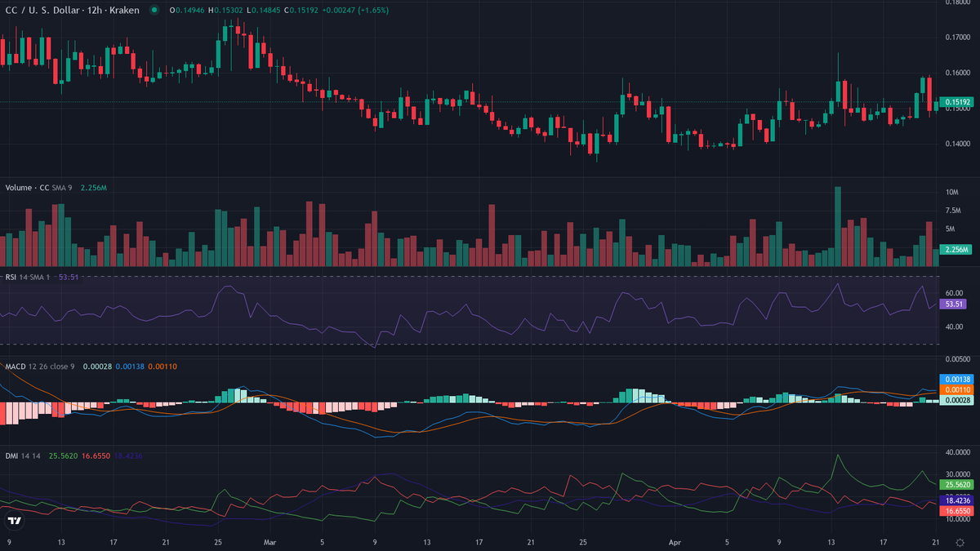Click the Apr label on time axis

(x=675, y=540)
